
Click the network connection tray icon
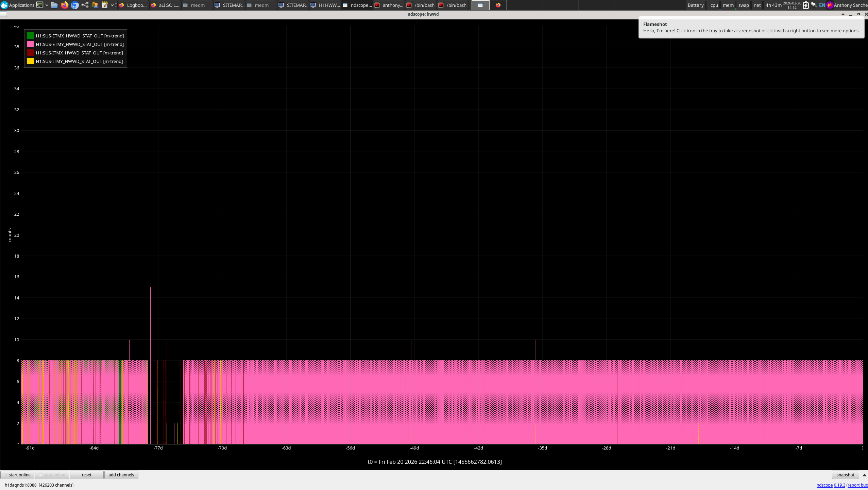point(814,5)
